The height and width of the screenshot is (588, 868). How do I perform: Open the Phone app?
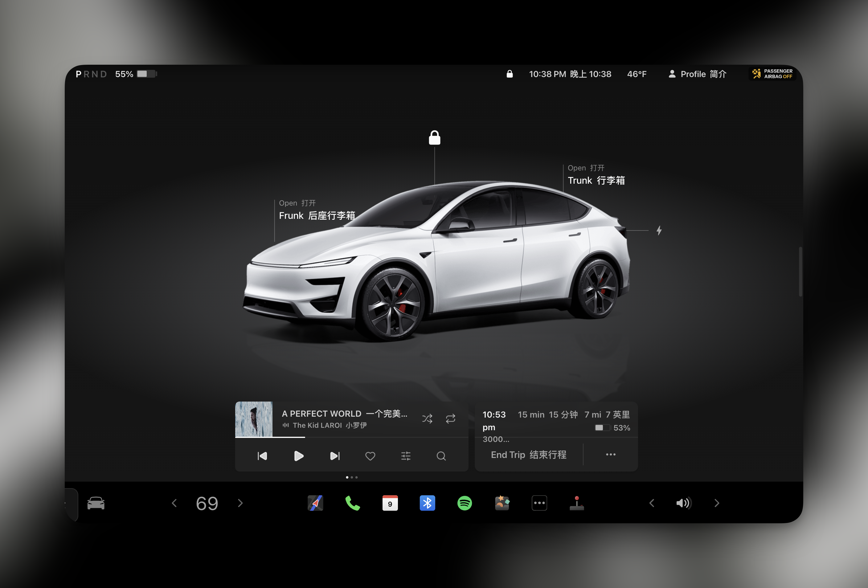coord(353,503)
